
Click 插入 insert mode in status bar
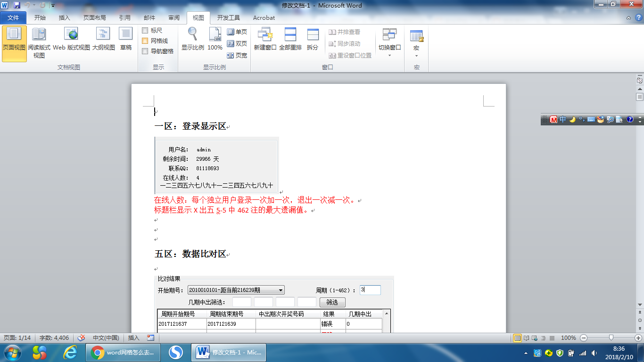pos(134,337)
